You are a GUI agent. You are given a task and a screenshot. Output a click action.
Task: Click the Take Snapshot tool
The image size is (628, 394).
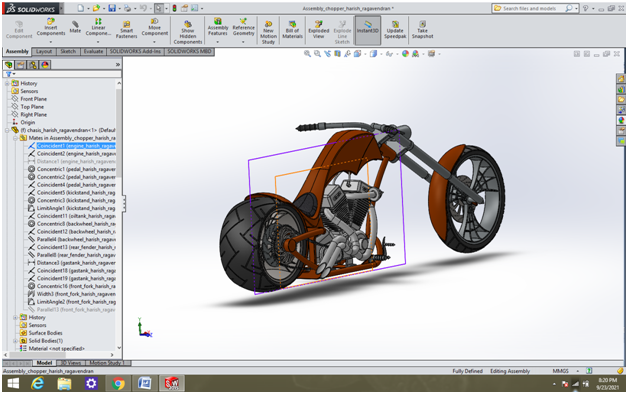click(423, 30)
